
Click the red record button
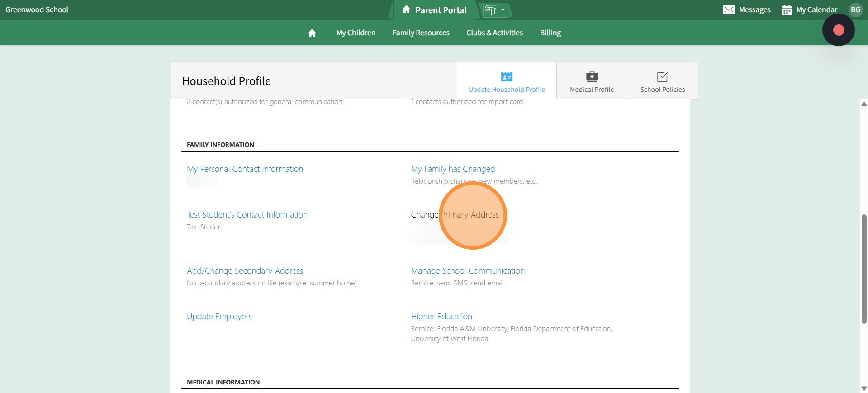click(838, 30)
